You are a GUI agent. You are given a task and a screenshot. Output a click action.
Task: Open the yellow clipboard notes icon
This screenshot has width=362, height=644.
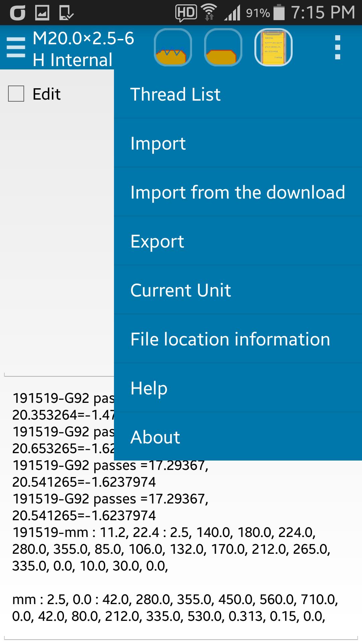274,47
